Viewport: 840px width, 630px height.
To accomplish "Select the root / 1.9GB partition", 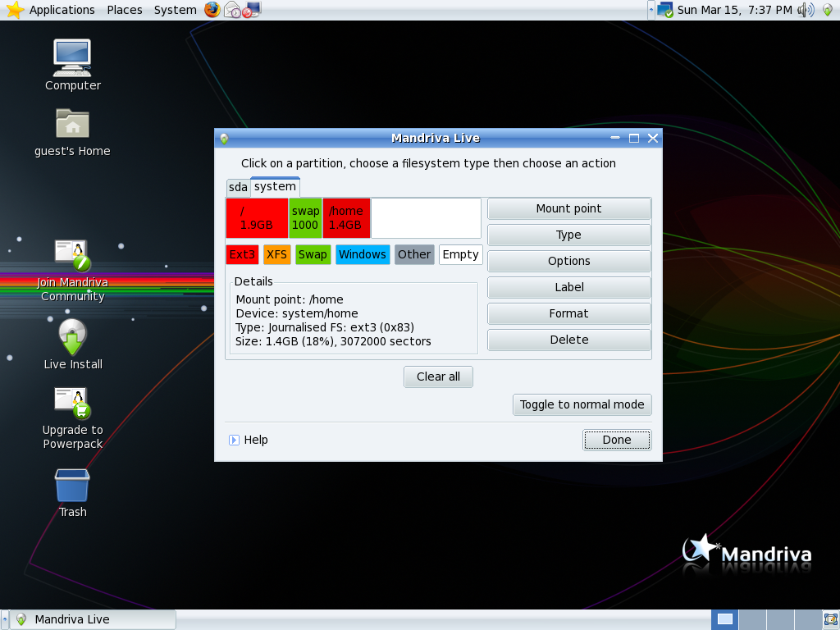I will tap(257, 218).
